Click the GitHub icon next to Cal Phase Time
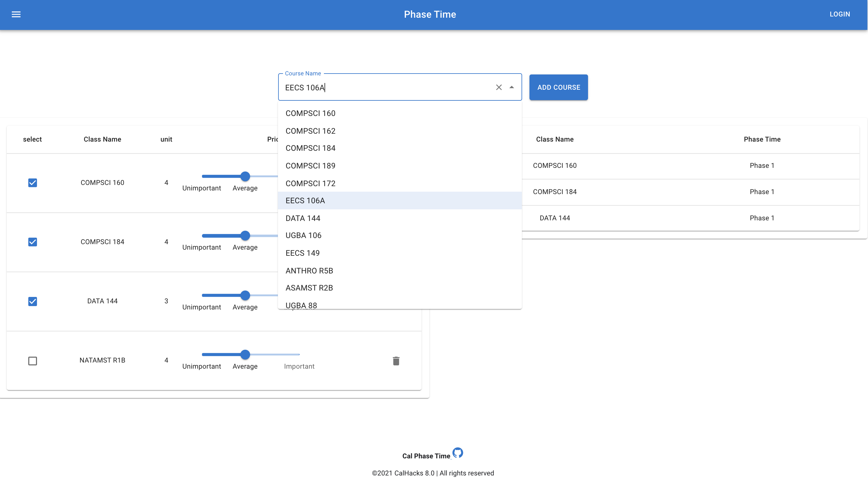The width and height of the screenshot is (868, 484). 458,453
